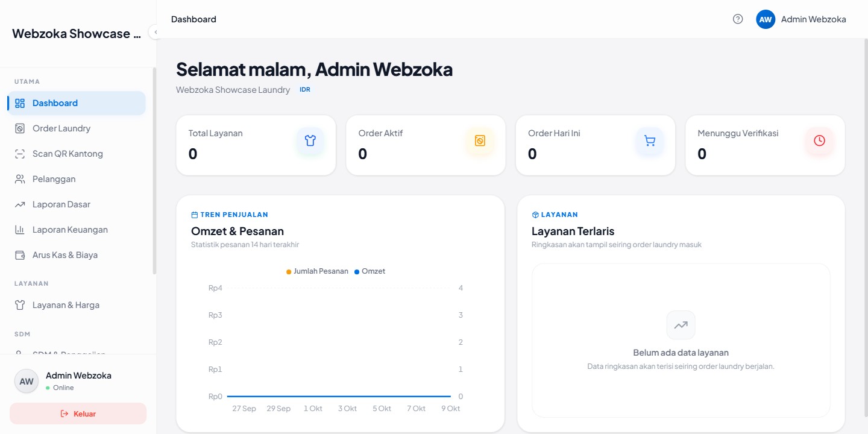Click the '9 Okt' chart axis label
The image size is (868, 434).
tap(450, 409)
